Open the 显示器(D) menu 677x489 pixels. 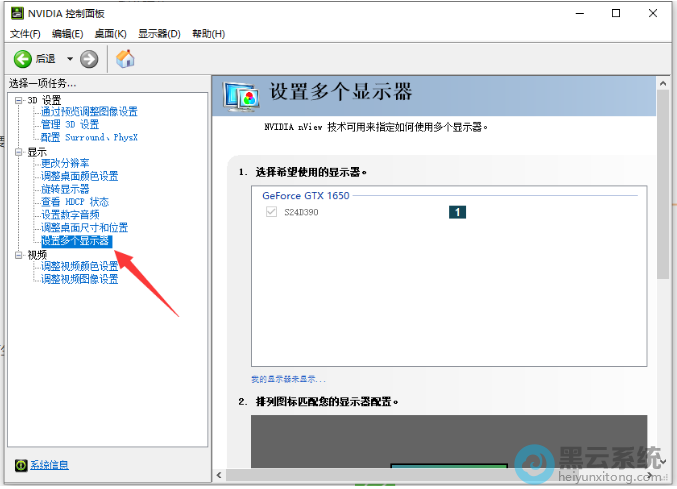159,34
